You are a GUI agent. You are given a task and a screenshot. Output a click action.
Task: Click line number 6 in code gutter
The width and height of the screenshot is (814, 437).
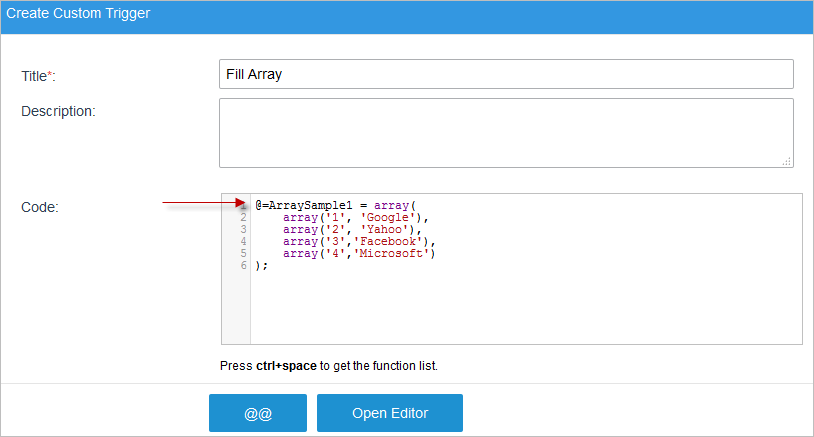(243, 265)
